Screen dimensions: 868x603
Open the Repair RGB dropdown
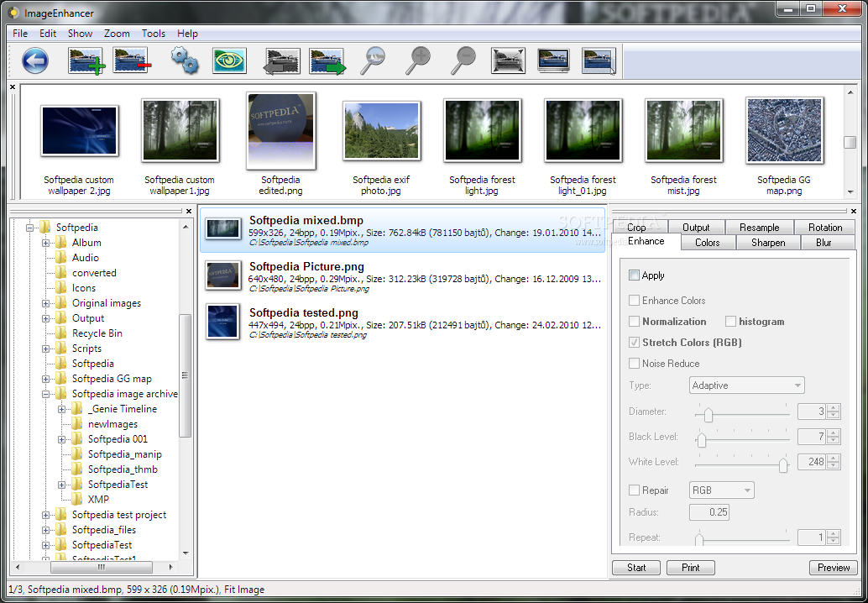[x=721, y=490]
